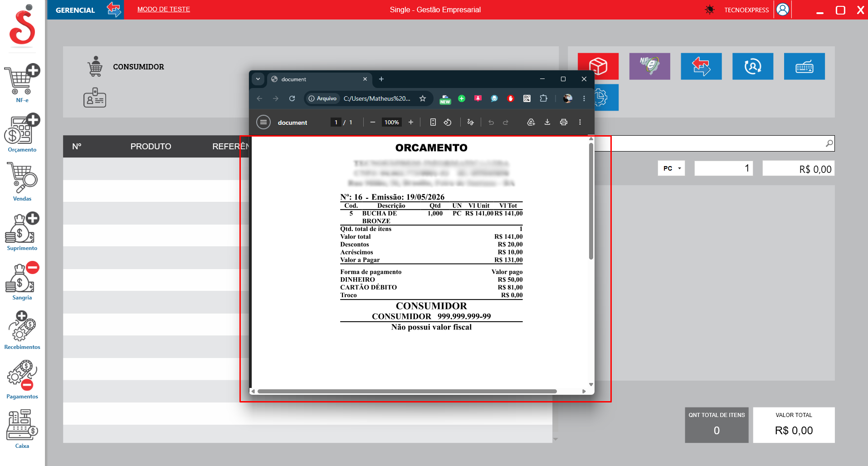
Task: Click the CONSUMIDOR shopper icon
Action: (95, 66)
